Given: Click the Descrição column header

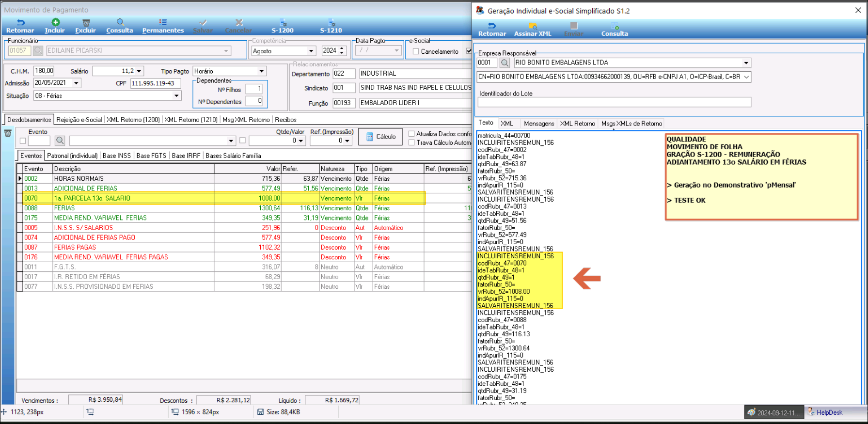Looking at the screenshot, I should pyautogui.click(x=133, y=169).
